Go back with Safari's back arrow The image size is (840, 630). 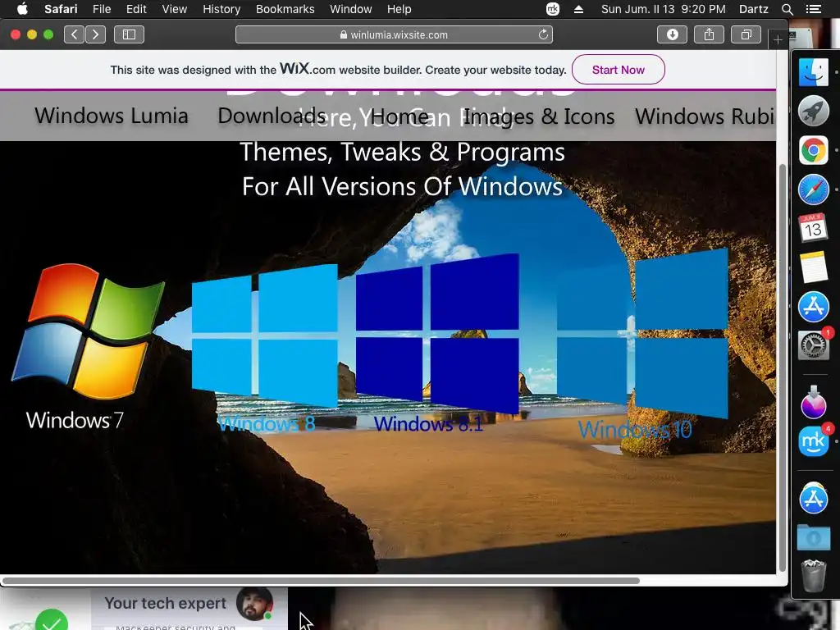[75, 34]
